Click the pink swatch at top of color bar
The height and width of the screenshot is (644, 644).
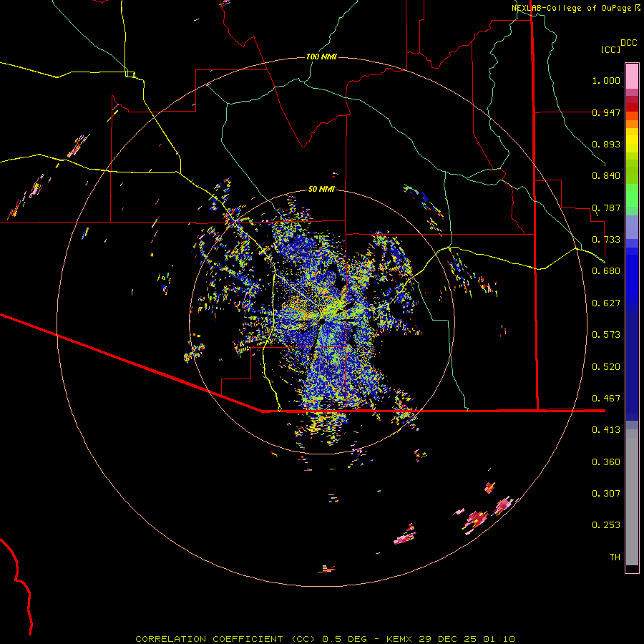pos(632,76)
